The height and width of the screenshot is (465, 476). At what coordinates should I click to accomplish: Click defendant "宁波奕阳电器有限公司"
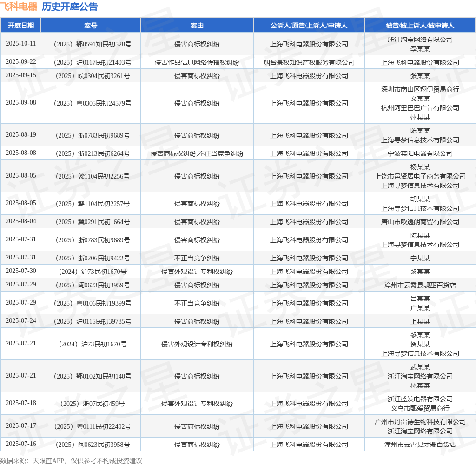tap(420, 153)
